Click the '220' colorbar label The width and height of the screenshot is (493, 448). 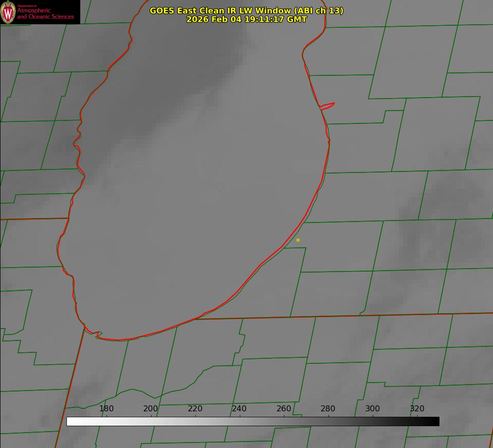tap(195, 408)
